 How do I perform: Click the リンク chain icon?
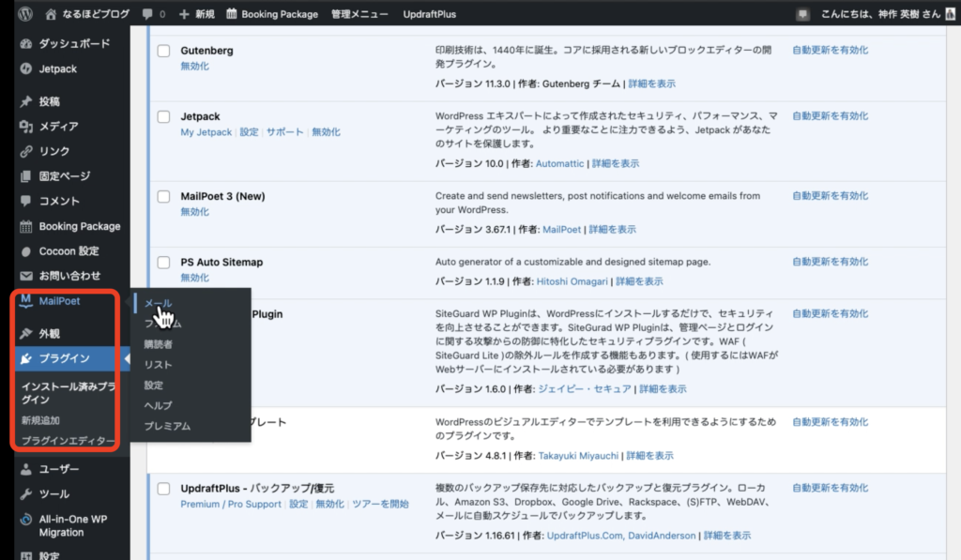(25, 151)
